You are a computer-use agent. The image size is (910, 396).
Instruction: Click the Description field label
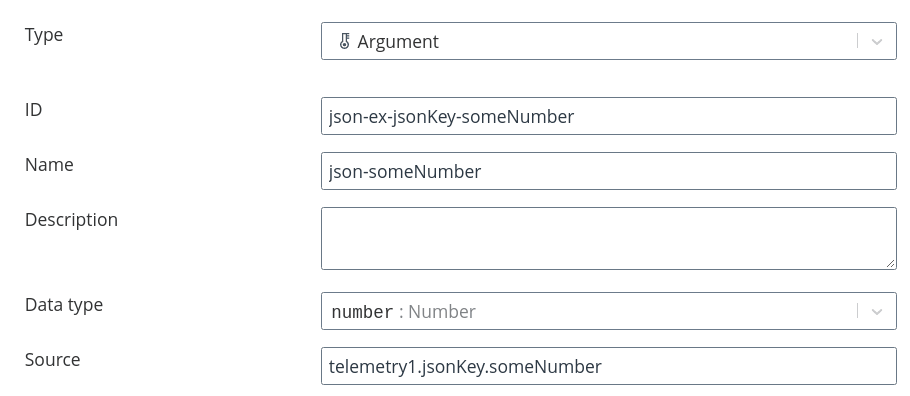tap(71, 220)
